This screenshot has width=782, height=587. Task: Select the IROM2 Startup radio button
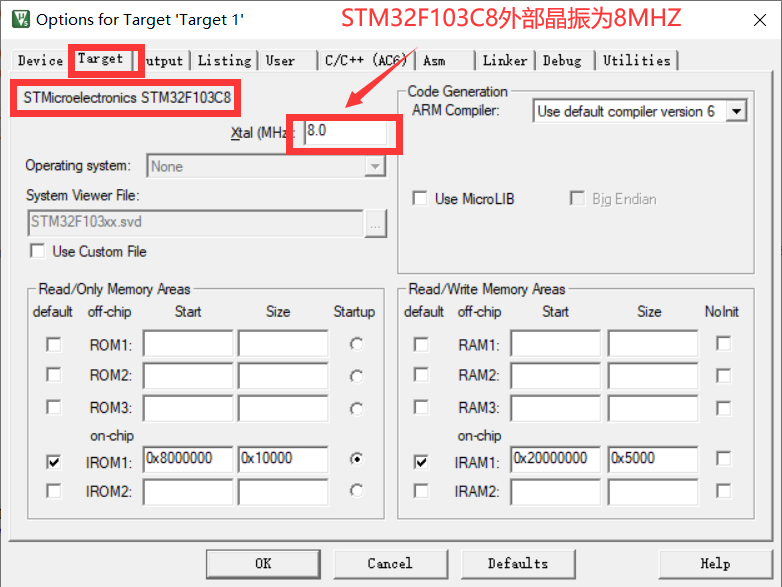click(356, 491)
